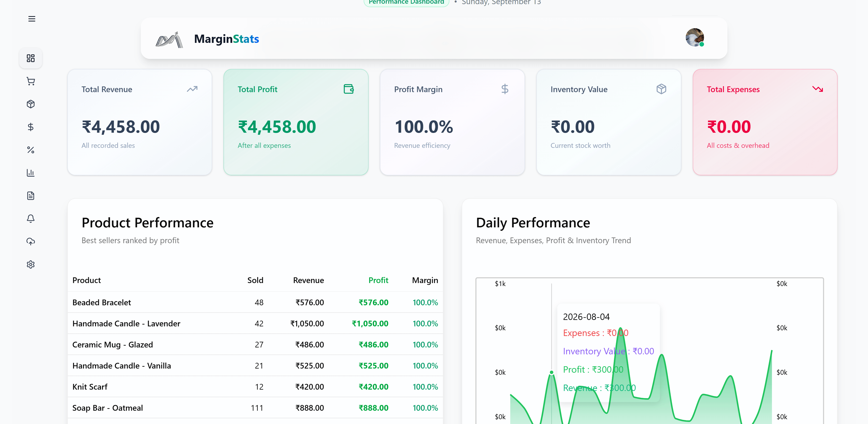Click the cube icon on Inventory Value
Image resolution: width=868 pixels, height=424 pixels.
coord(661,89)
